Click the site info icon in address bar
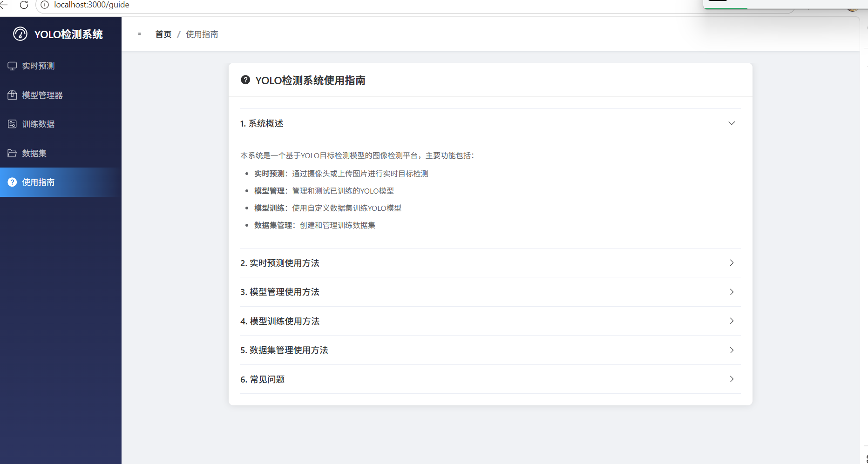Viewport: 868px width, 464px height. coord(45,5)
